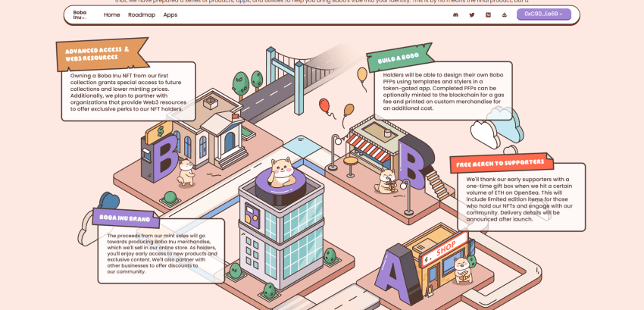Click the 'We'll thank our early supporters' paragraph
The height and width of the screenshot is (310, 644).
[x=520, y=199]
